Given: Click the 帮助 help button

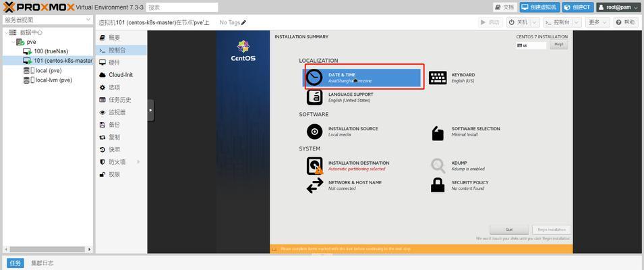Looking at the screenshot, I should (x=626, y=22).
